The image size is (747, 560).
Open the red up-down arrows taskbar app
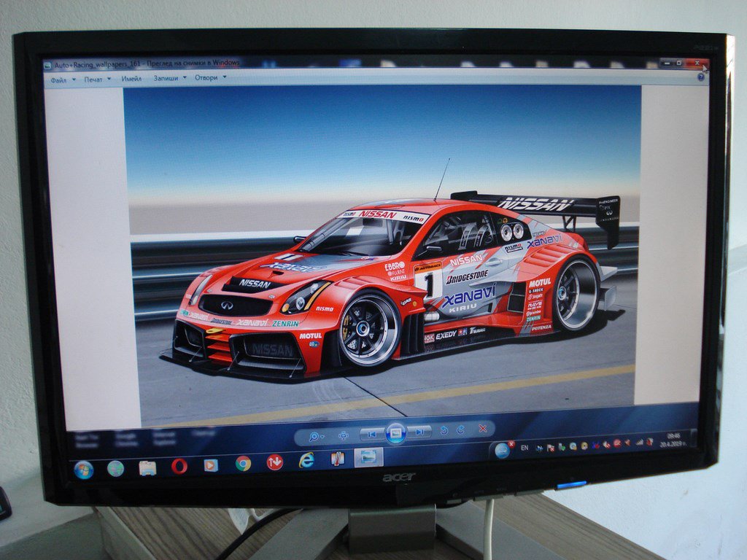[x=274, y=462]
